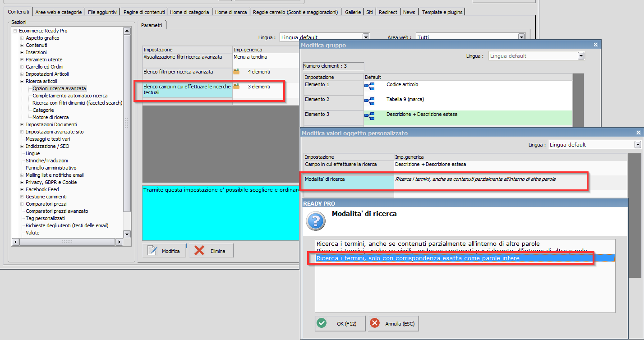
Task: Click the Parametri tab
Action: [152, 25]
